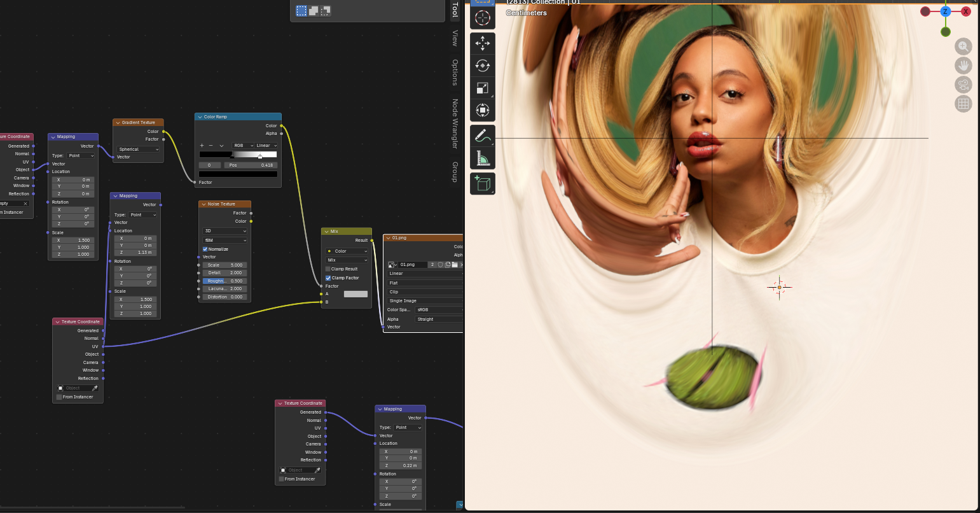Select the Measure tool
980x513 pixels.
482,158
